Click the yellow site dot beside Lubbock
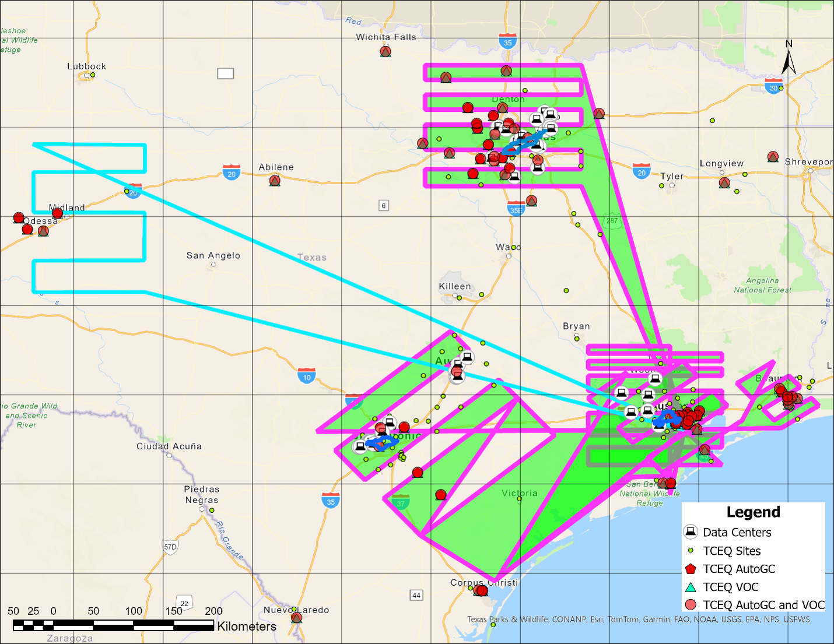The width and height of the screenshot is (834, 644). [93, 75]
